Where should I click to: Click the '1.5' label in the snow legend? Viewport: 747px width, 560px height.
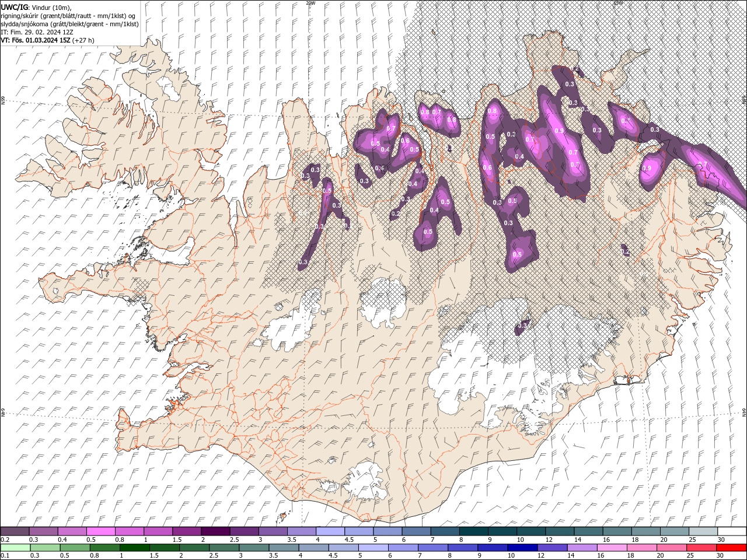click(177, 540)
